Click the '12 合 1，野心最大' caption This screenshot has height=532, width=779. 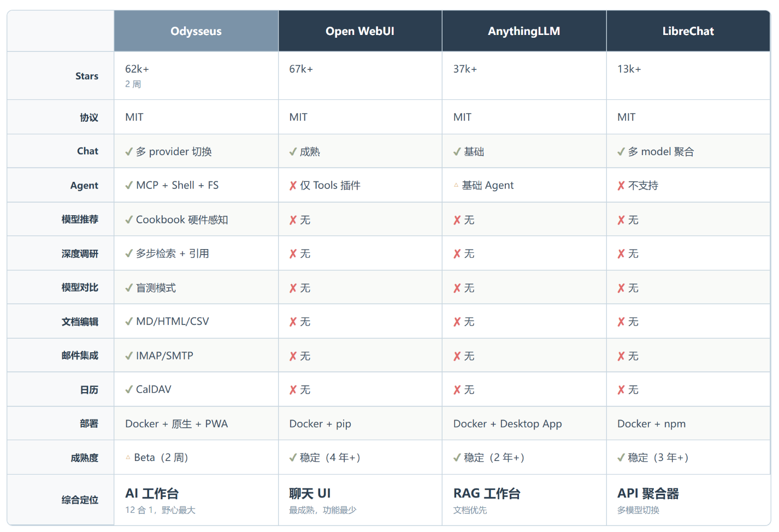point(160,510)
